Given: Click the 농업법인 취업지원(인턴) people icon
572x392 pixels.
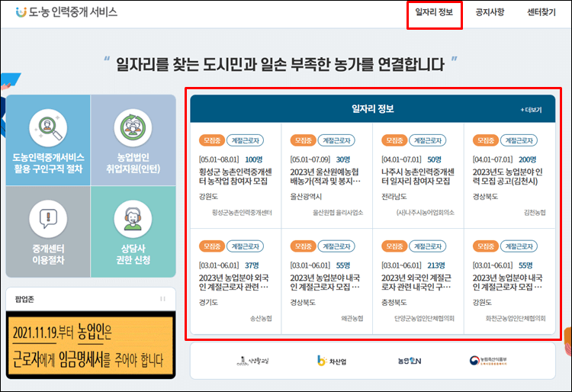Looking at the screenshot, I should 133,127.
